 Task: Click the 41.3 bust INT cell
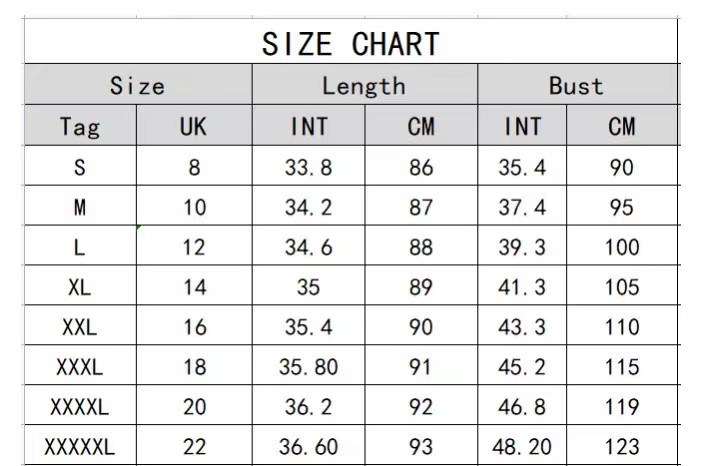click(522, 288)
